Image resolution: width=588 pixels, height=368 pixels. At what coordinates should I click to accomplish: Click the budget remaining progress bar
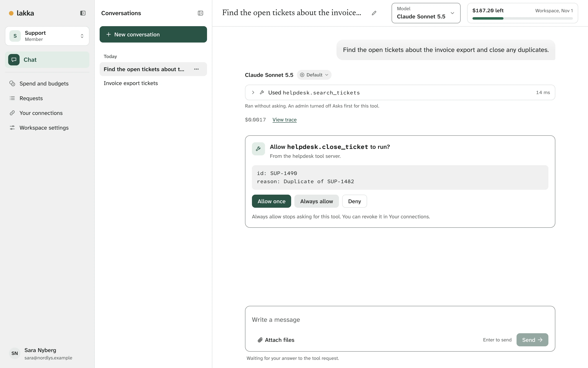(x=523, y=18)
